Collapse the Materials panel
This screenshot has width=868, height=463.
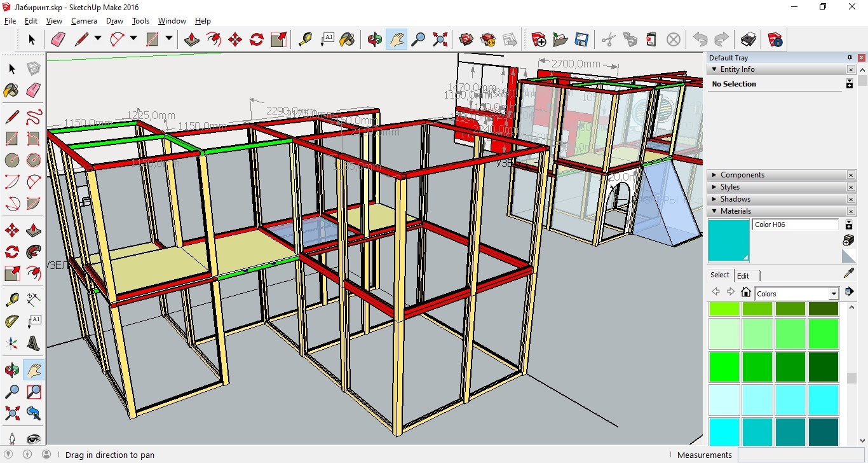714,211
